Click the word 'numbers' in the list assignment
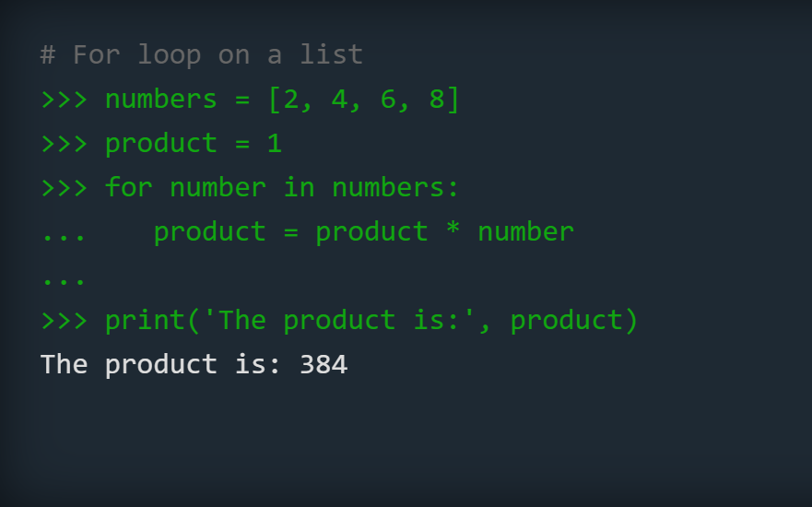Image resolution: width=812 pixels, height=507 pixels. 160,99
